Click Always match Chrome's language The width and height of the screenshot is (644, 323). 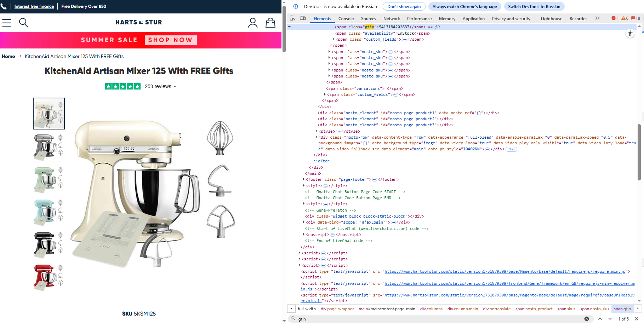(x=465, y=6)
